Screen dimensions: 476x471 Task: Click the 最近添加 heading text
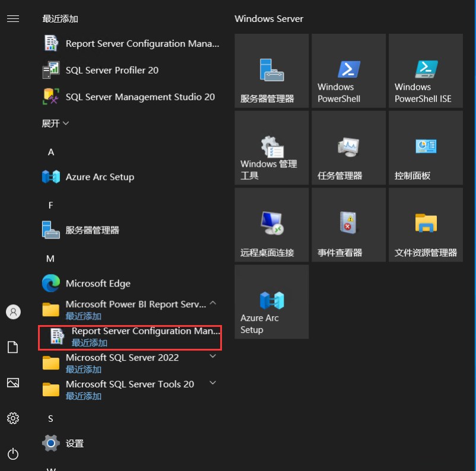pos(60,19)
